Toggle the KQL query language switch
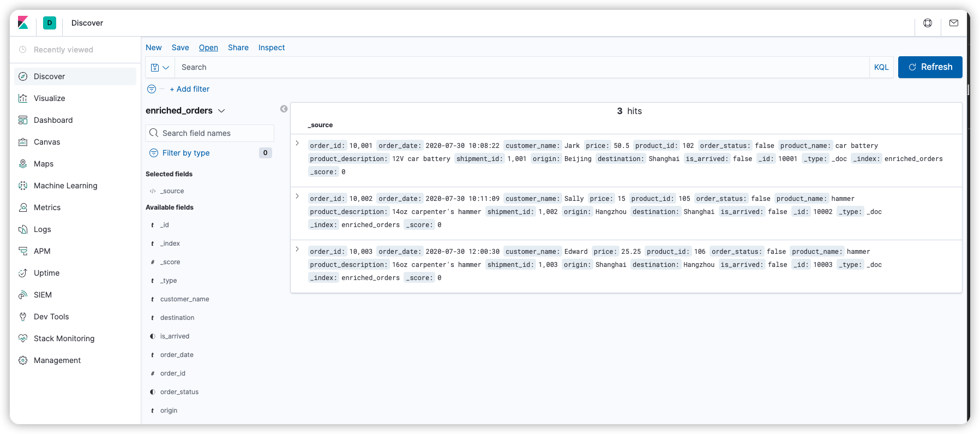The height and width of the screenshot is (434, 980). pyautogui.click(x=881, y=67)
